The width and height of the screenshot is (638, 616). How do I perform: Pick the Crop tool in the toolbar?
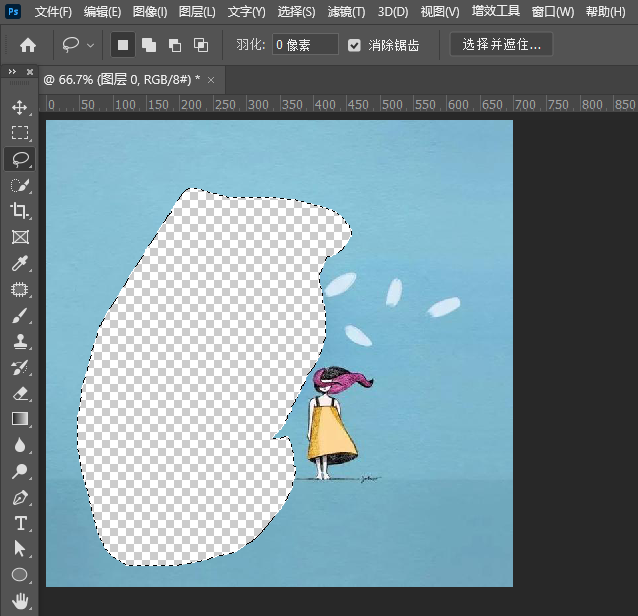pos(19,211)
